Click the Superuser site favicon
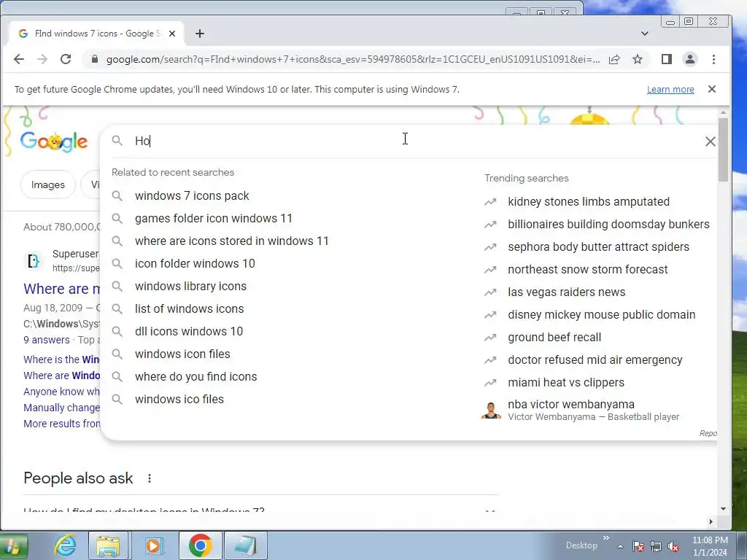 coord(34,260)
